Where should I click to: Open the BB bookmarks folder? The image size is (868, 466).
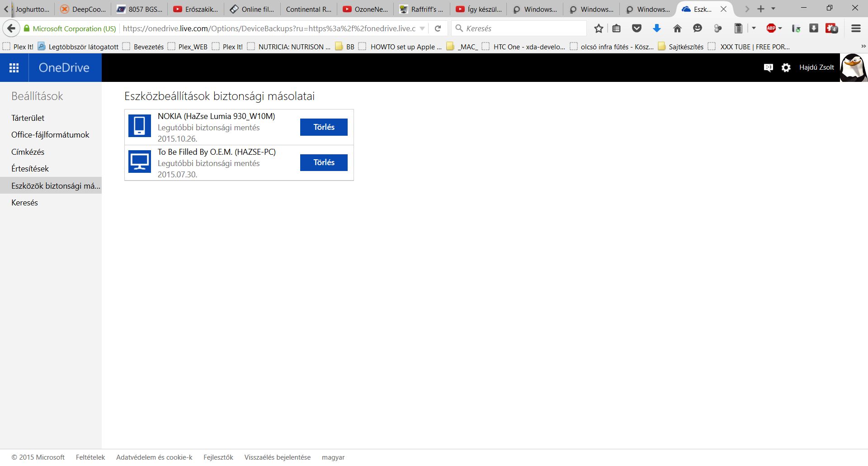click(345, 47)
